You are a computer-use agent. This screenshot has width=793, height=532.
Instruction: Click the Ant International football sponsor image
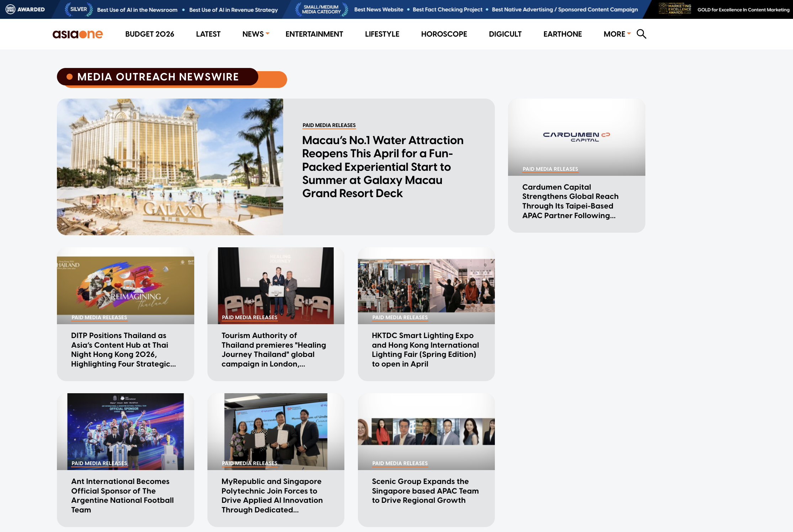[125, 431]
